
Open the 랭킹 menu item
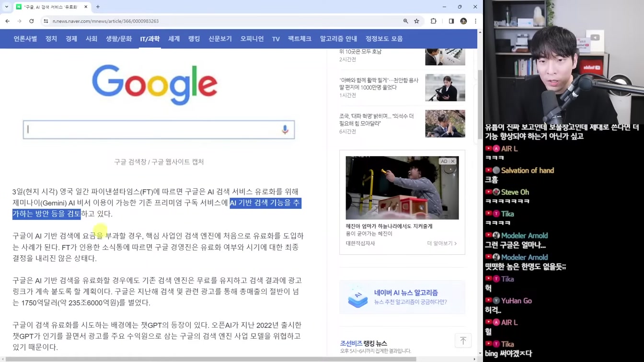click(194, 39)
